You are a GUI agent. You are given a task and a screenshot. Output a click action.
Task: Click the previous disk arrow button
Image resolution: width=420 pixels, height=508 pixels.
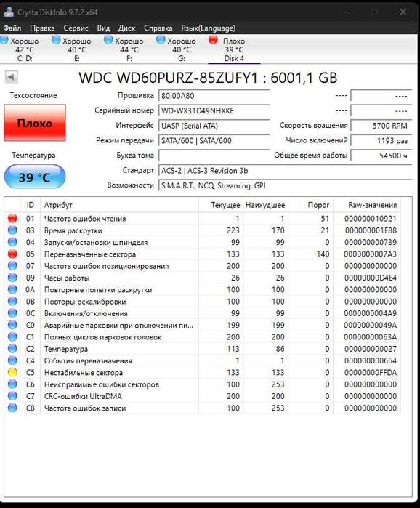coord(12,77)
